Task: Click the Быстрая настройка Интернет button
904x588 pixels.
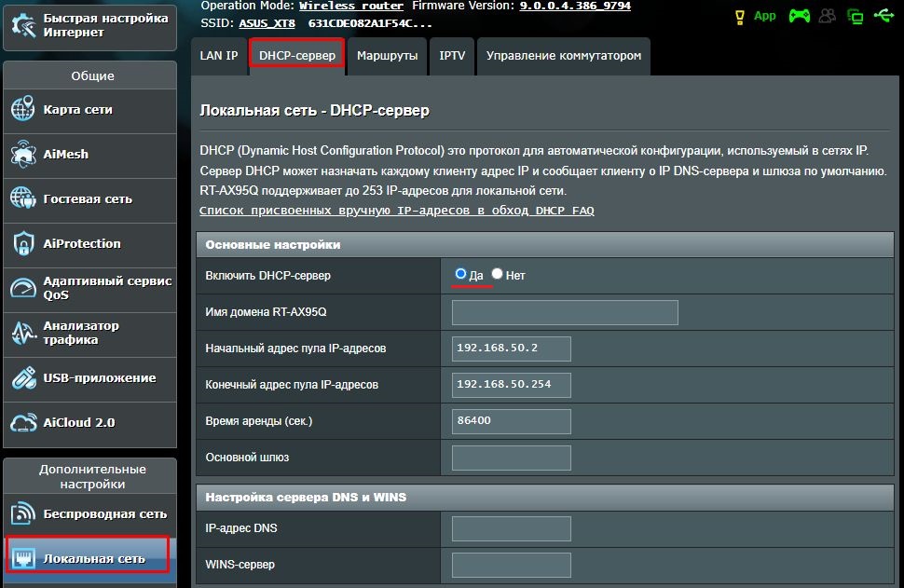Action: click(x=90, y=26)
